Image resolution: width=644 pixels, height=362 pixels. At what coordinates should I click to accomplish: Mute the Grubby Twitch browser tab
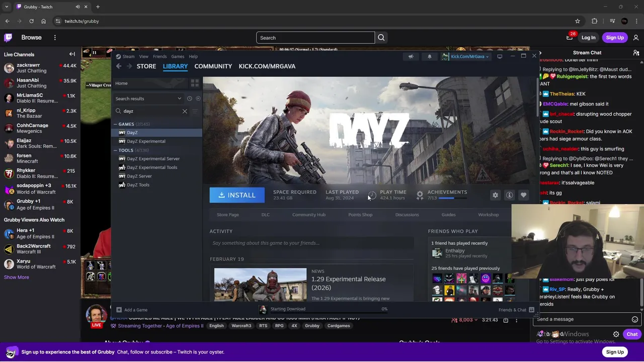(x=77, y=7)
